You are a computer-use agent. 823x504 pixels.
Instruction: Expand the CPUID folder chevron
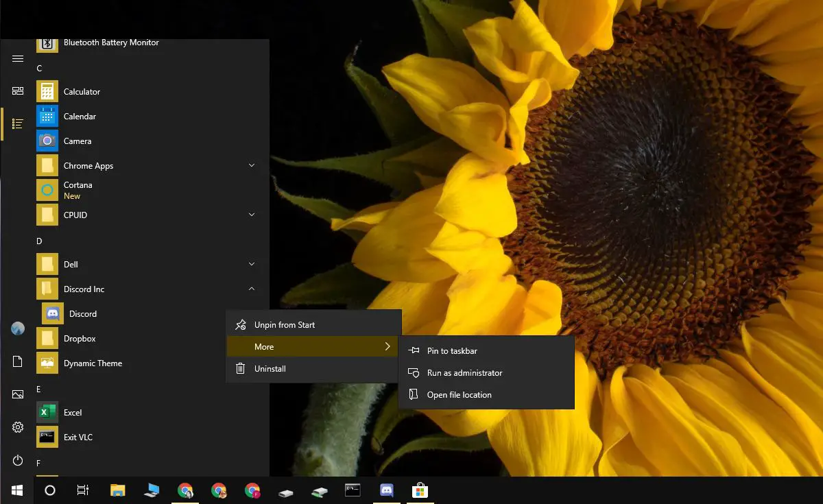point(251,215)
